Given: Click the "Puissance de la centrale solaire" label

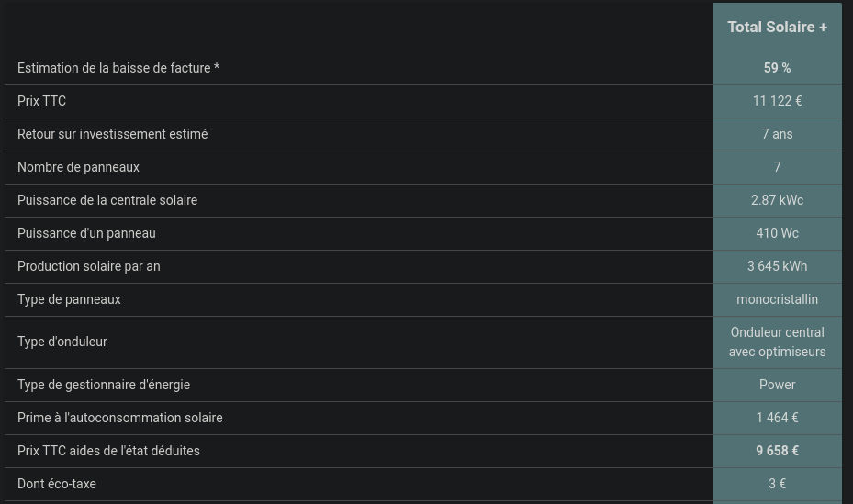Looking at the screenshot, I should (x=107, y=200).
